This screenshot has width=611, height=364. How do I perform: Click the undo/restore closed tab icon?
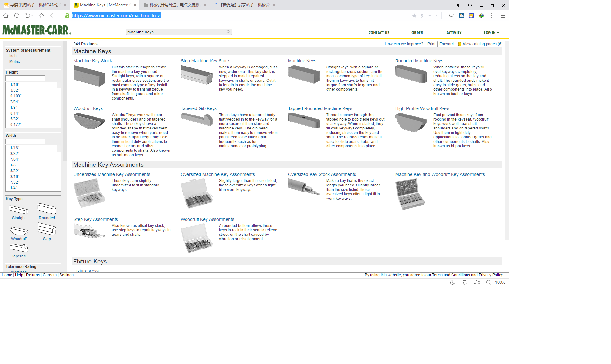pyautogui.click(x=27, y=15)
